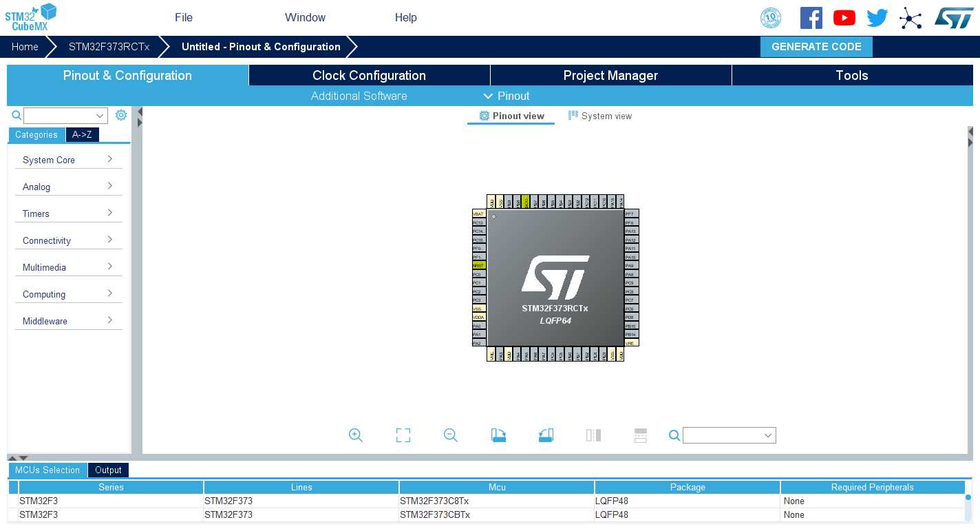980x531 pixels.
Task: Click the peripheral search magnifier icon
Action: pos(17,116)
